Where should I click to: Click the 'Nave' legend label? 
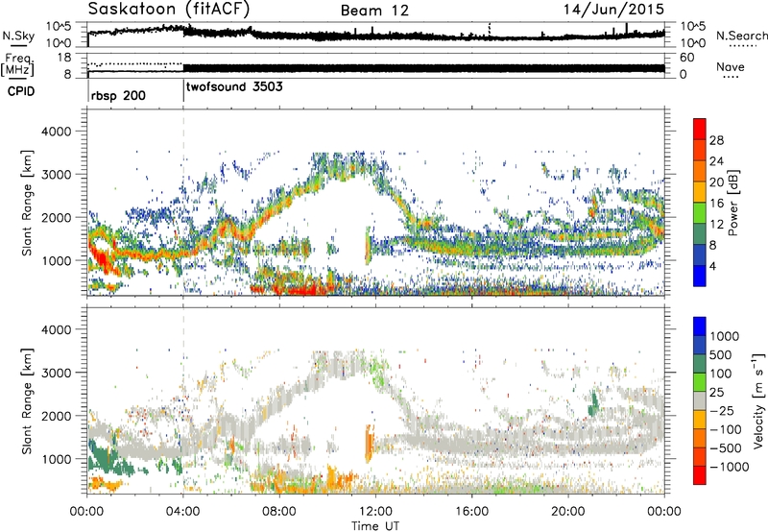coord(731,66)
